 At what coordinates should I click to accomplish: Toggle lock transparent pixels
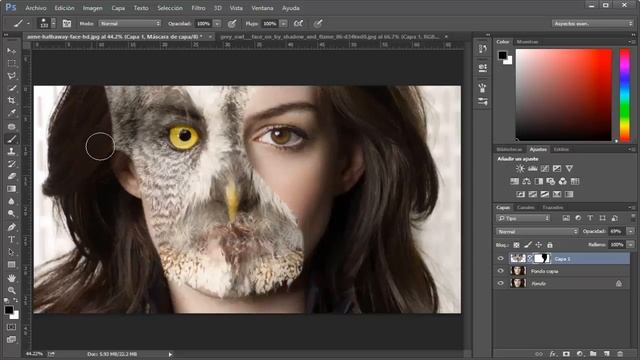pyautogui.click(x=516, y=245)
